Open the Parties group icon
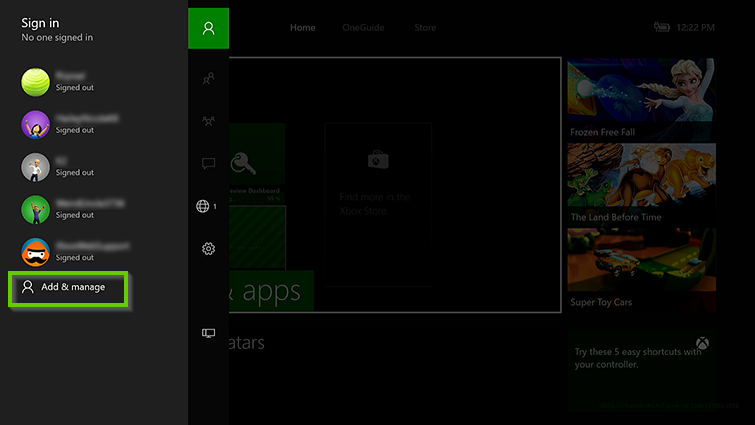Image resolution: width=755 pixels, height=425 pixels. (208, 121)
